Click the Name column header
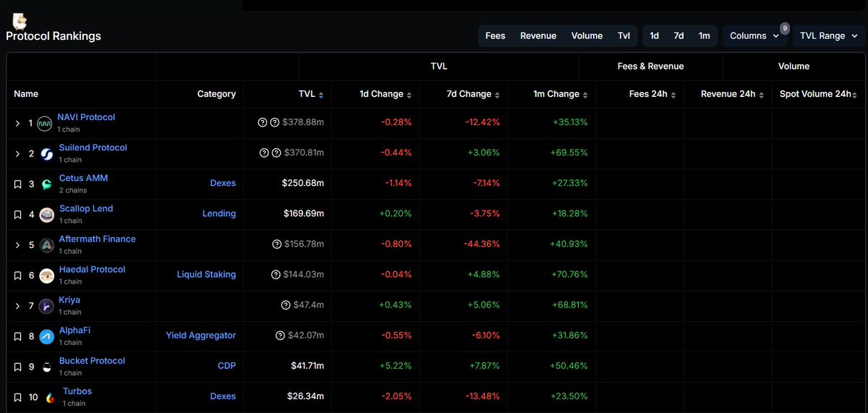Image resolution: width=868 pixels, height=413 pixels. tap(26, 94)
